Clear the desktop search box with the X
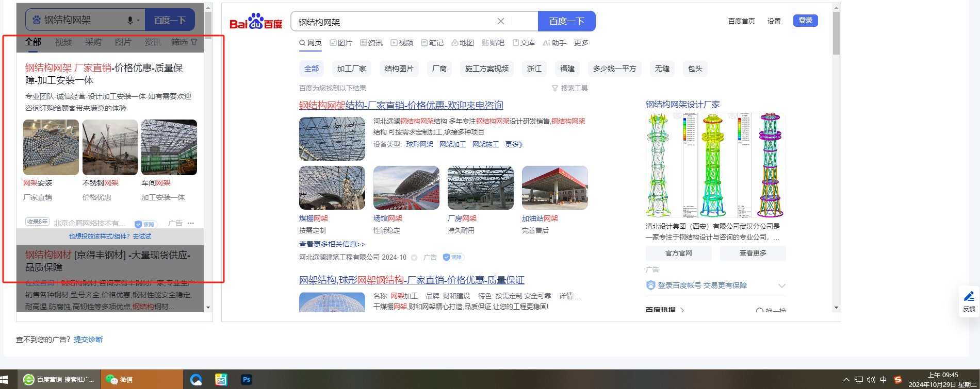This screenshot has height=389, width=980. pos(500,21)
